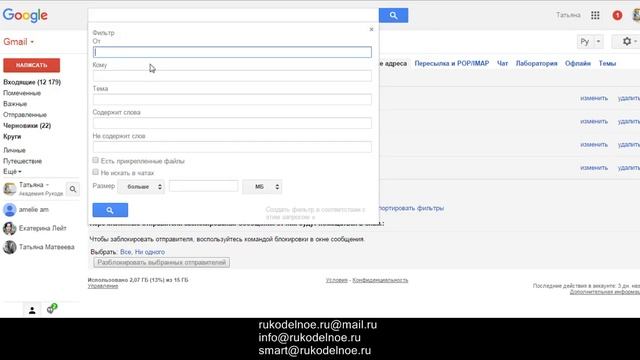
Task: Switch to the 'Лаборатория' tab
Action: pos(536,63)
